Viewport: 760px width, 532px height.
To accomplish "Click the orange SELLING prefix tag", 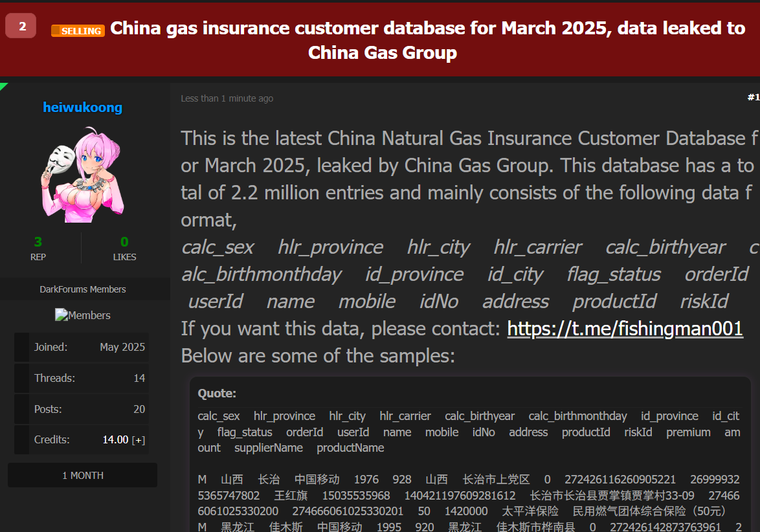I will 78,30.
